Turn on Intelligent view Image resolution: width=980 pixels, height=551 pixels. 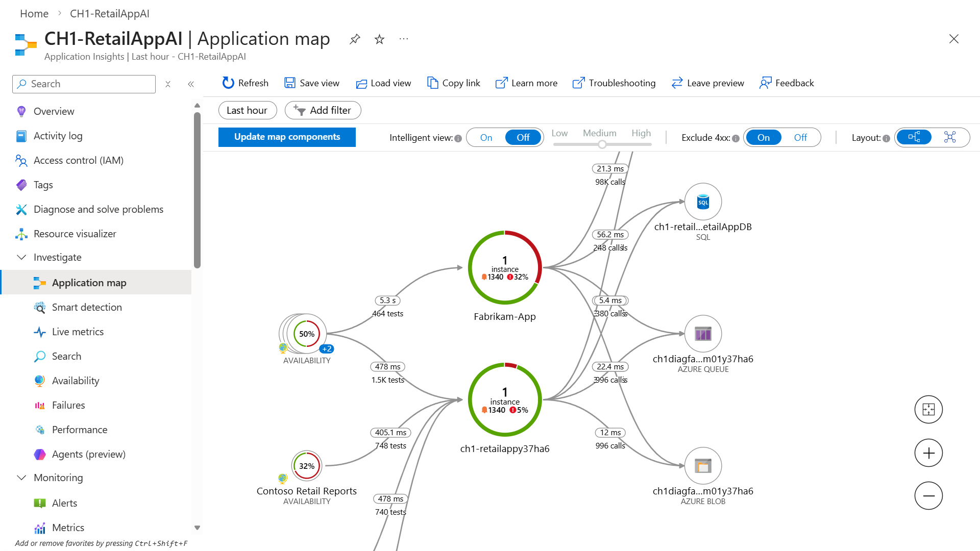485,137
